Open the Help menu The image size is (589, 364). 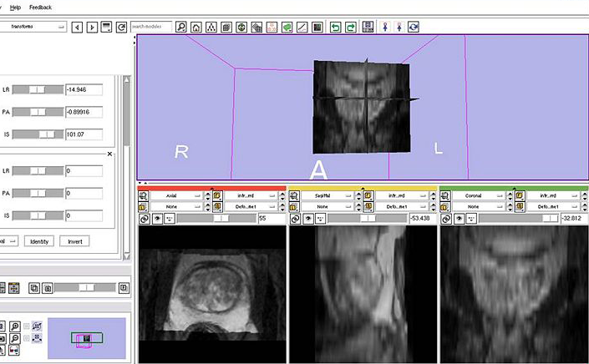pos(15,7)
